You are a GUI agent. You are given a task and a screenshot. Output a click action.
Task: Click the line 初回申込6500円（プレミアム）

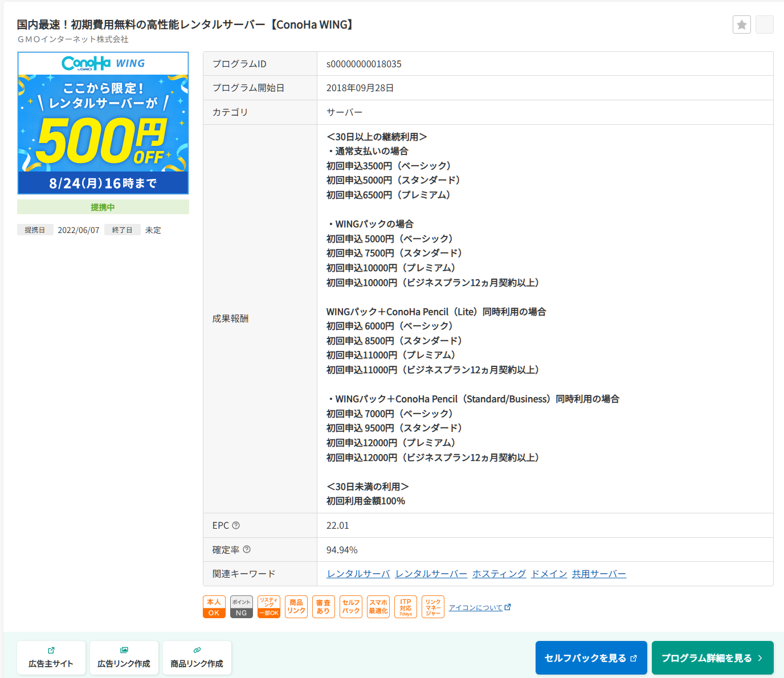[389, 195]
